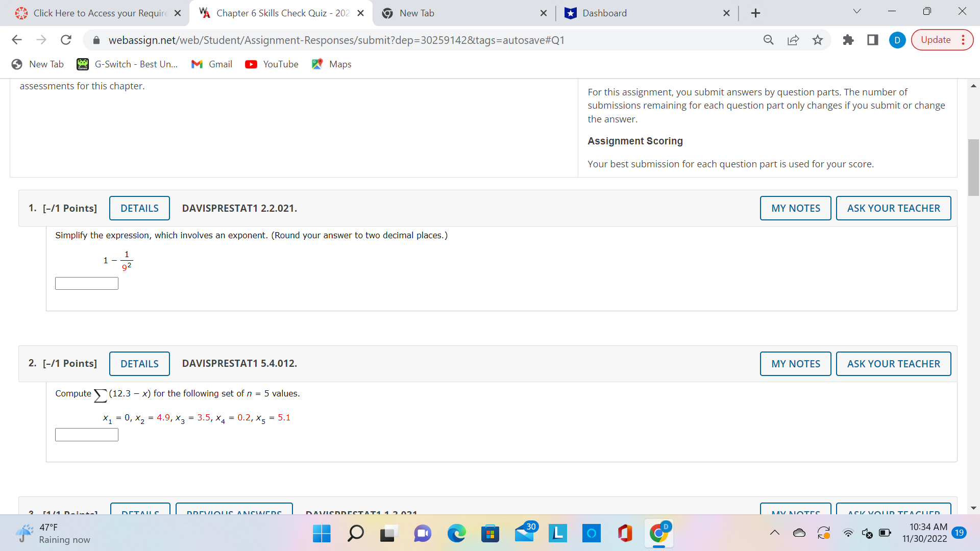The image size is (980, 551).
Task: Click answer box for question 1
Action: tap(87, 284)
